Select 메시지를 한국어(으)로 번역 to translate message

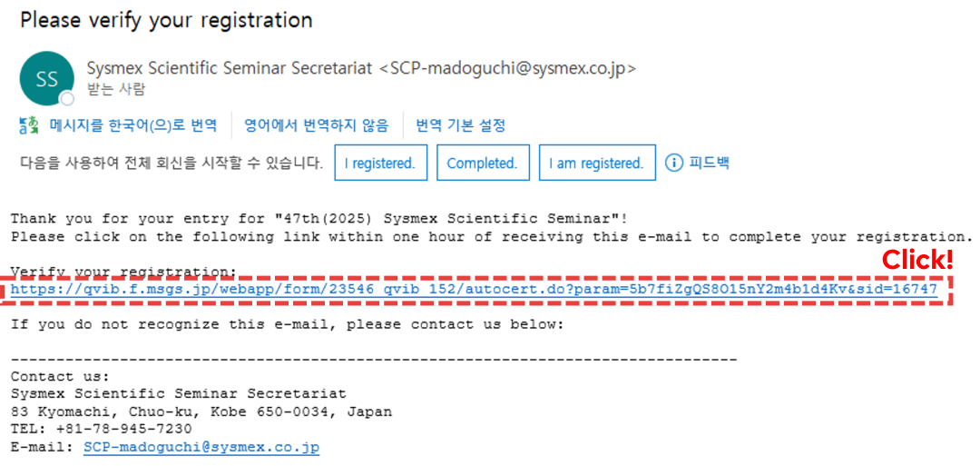pos(133,125)
